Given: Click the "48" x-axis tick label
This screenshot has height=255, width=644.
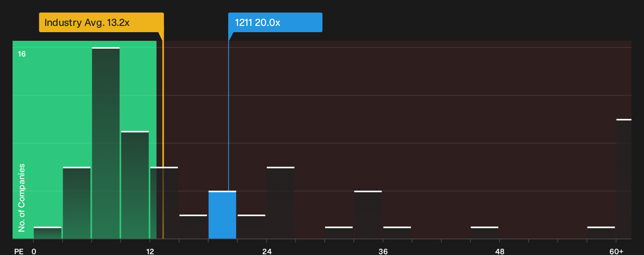Looking at the screenshot, I should (x=499, y=251).
